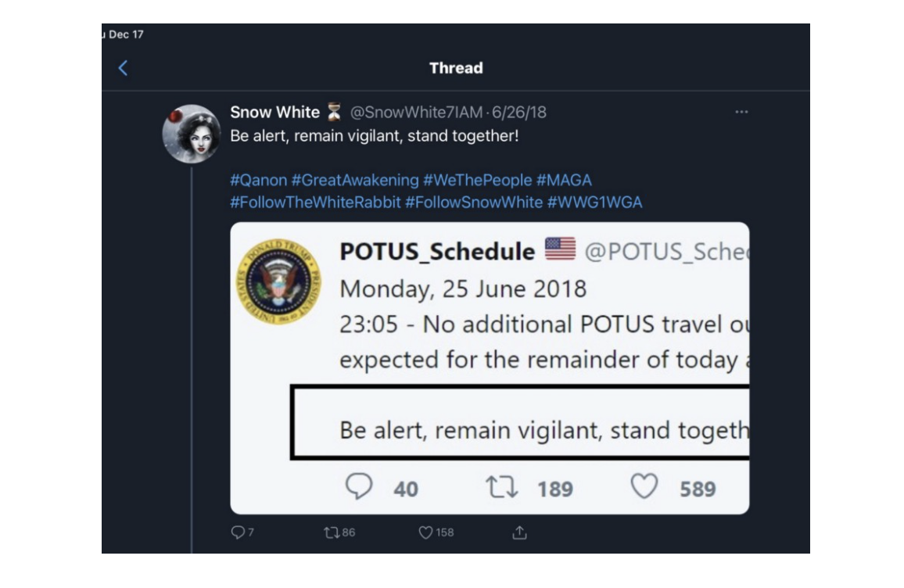Open the #FollowSnowWhite hashtag
Viewport: 904px width, 588px height.
point(473,203)
